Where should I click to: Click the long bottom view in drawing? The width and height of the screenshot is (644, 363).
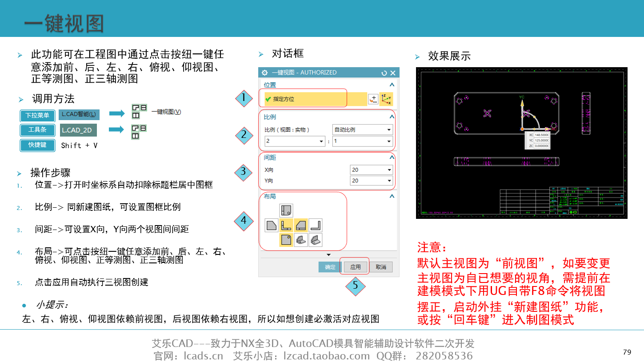(507, 161)
